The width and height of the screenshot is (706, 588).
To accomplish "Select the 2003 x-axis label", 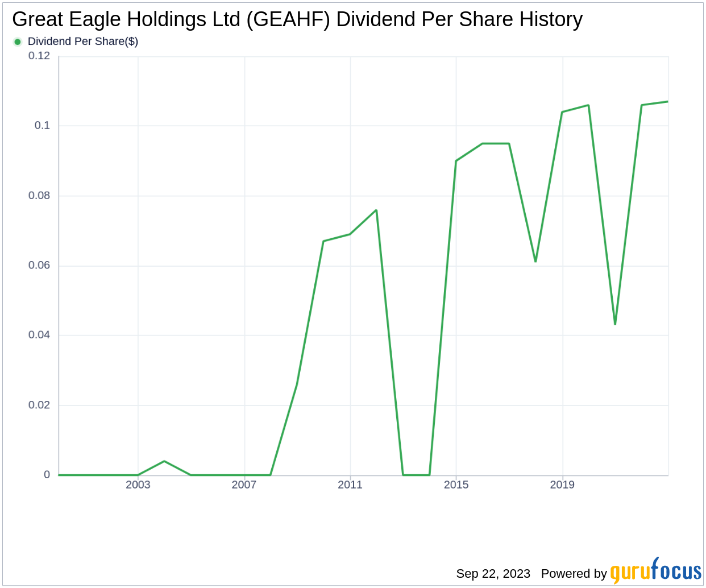I will coord(138,485).
